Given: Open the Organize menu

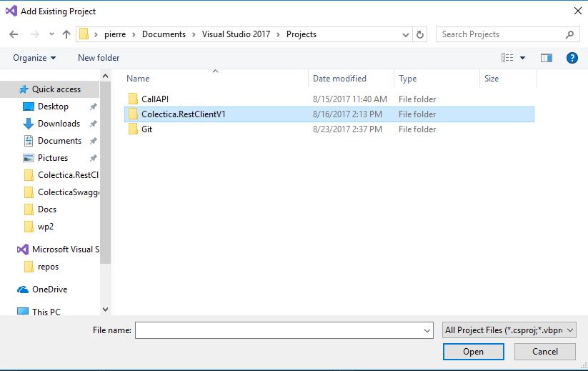Looking at the screenshot, I should pyautogui.click(x=34, y=58).
